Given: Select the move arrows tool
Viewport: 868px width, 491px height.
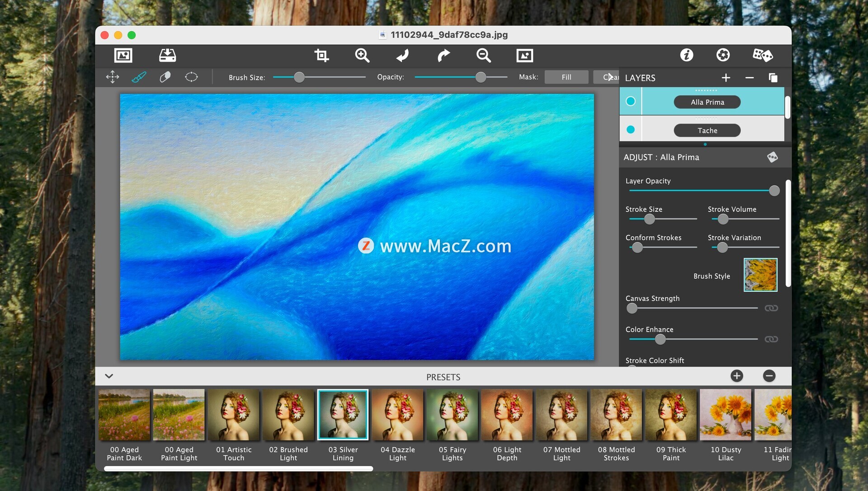Looking at the screenshot, I should (x=113, y=77).
